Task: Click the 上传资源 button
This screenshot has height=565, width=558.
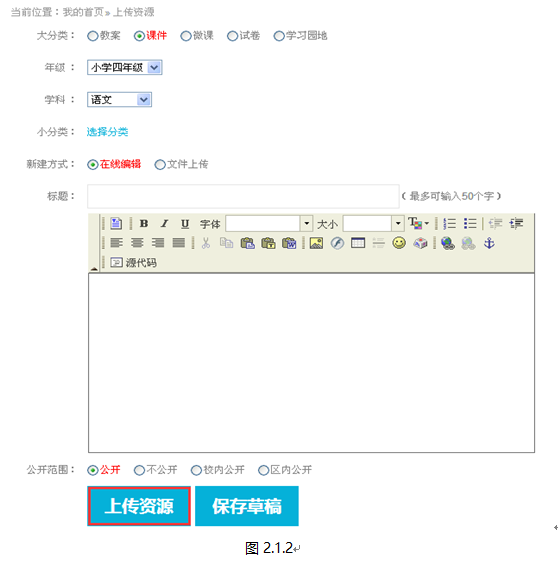Action: coord(139,506)
